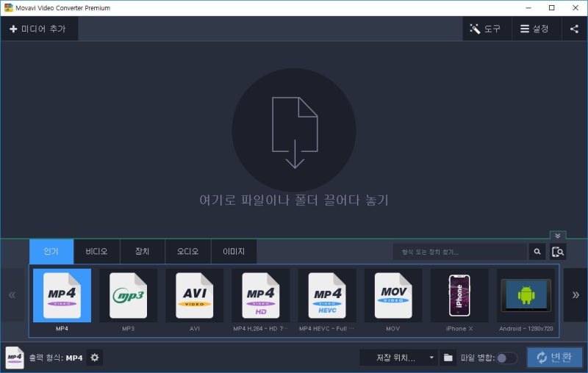Click the 출력 형식: MP4 text

click(56, 358)
